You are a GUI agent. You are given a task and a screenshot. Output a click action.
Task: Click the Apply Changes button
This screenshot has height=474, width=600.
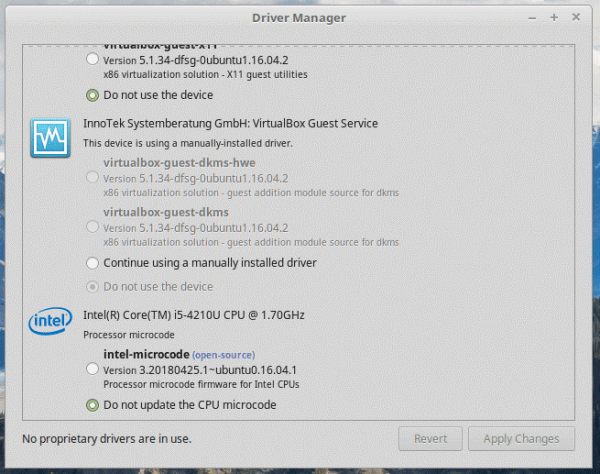click(521, 439)
